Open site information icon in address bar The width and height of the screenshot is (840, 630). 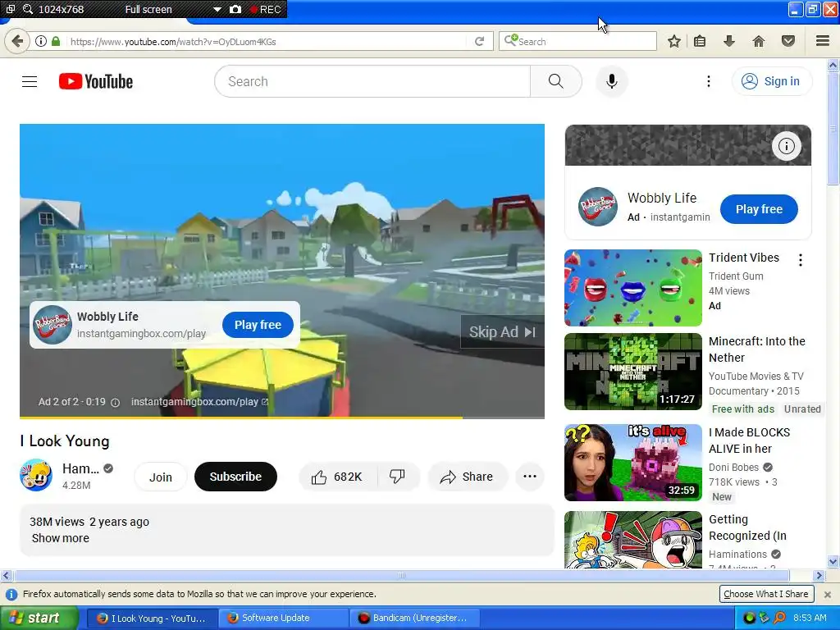[41, 41]
